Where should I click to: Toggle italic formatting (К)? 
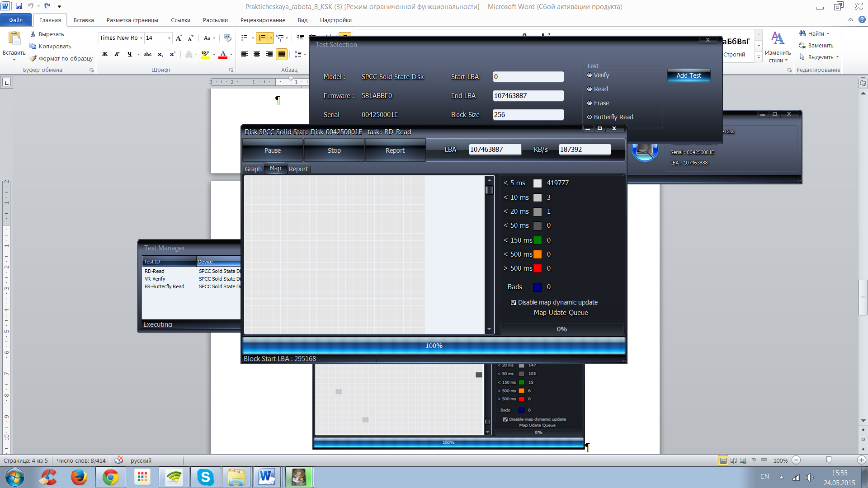(x=117, y=54)
